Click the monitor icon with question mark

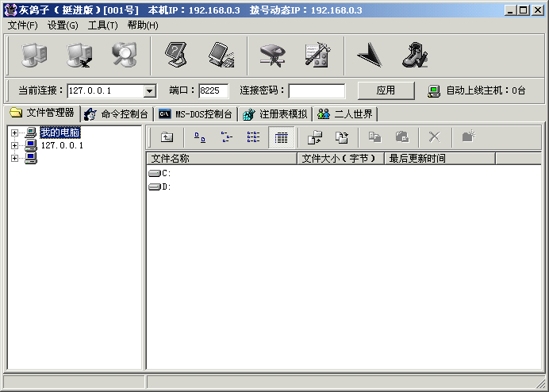point(176,54)
